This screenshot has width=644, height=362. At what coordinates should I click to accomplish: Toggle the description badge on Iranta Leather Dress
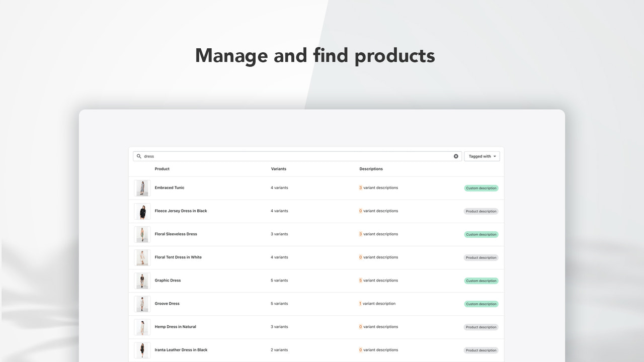click(x=480, y=350)
